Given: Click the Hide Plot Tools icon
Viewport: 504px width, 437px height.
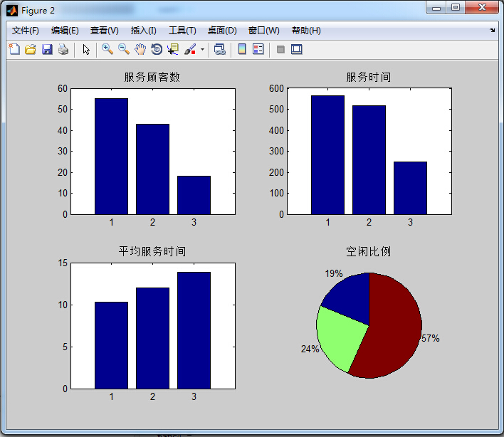Looking at the screenshot, I should (280, 50).
